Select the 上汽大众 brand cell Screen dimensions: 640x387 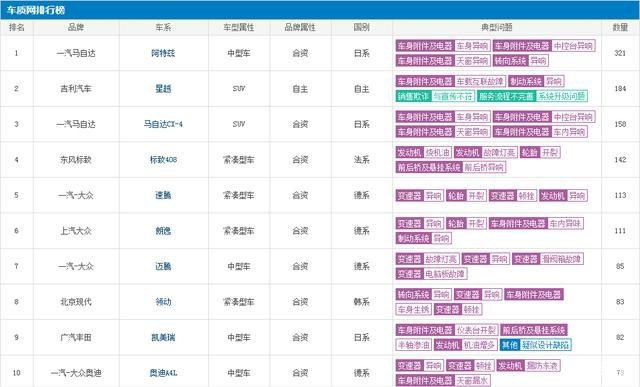[76, 231]
